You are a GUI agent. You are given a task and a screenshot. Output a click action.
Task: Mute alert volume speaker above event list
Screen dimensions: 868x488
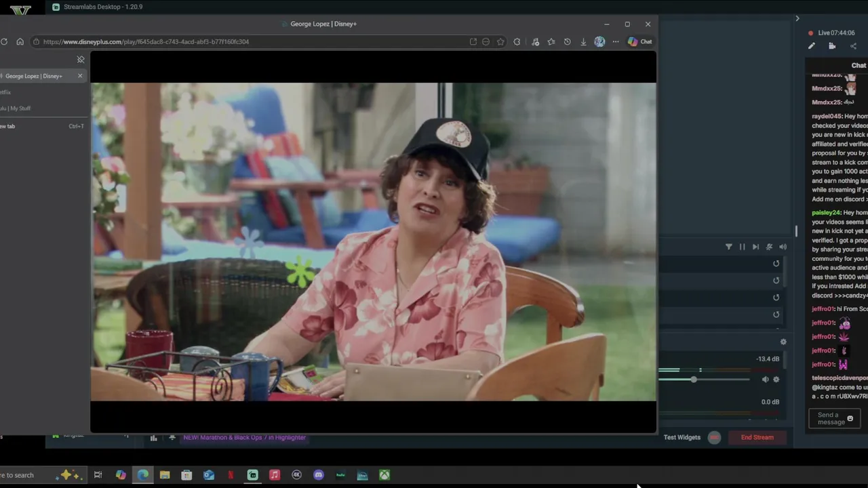783,247
